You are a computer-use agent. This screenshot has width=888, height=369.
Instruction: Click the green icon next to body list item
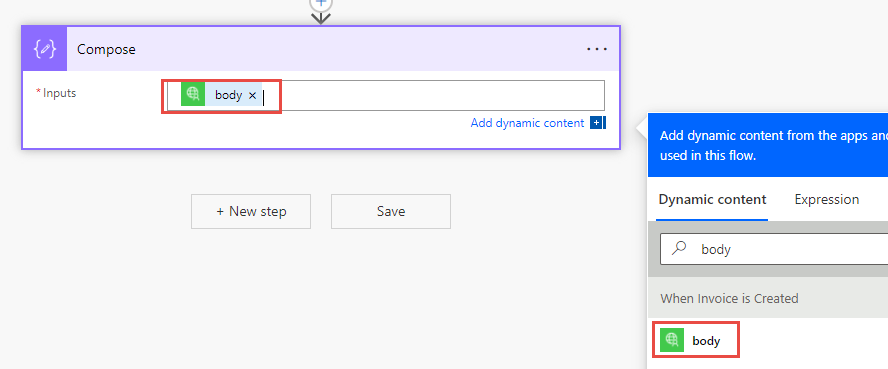672,340
